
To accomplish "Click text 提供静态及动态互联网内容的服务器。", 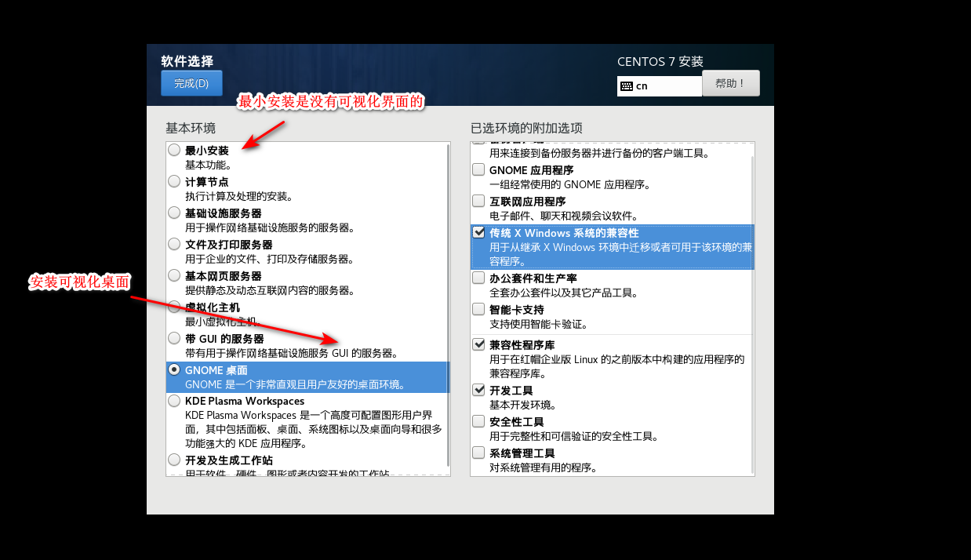I will coord(270,291).
